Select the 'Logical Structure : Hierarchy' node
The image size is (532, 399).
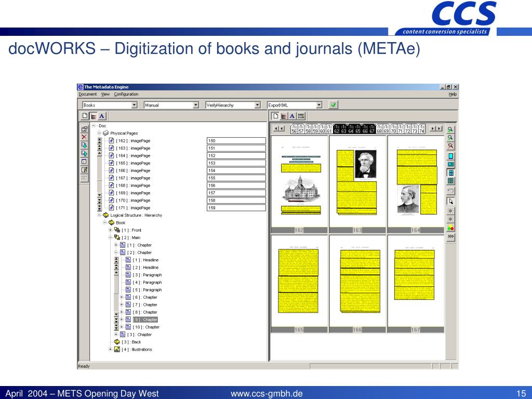click(x=136, y=215)
